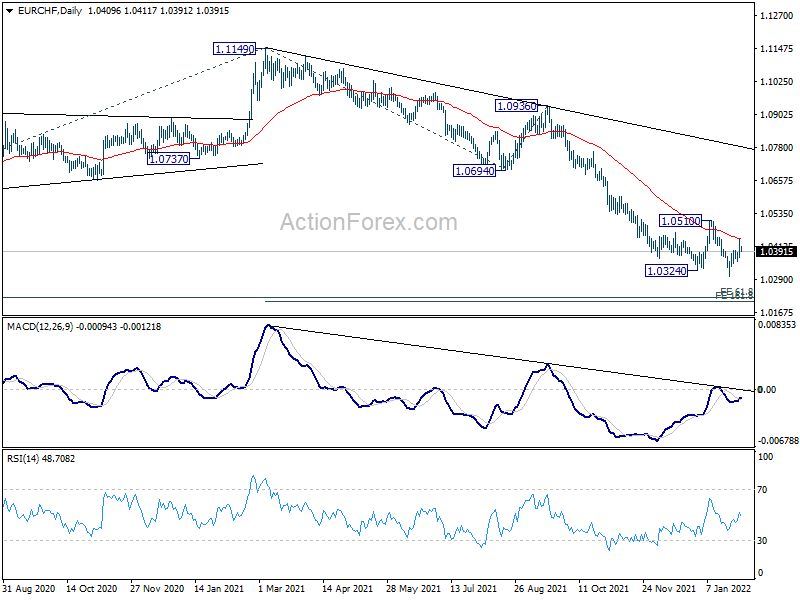Click the EURCHF,Daily chart title text
Viewport: 800px width, 600px height.
49,11
